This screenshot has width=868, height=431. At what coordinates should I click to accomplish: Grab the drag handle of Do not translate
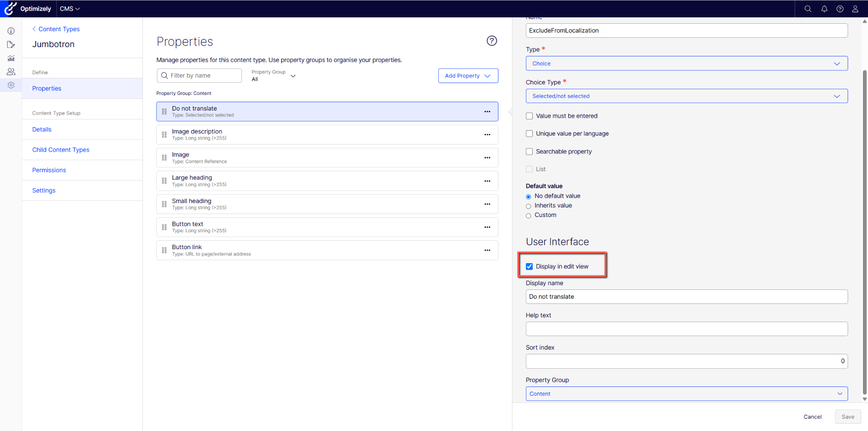click(x=164, y=112)
